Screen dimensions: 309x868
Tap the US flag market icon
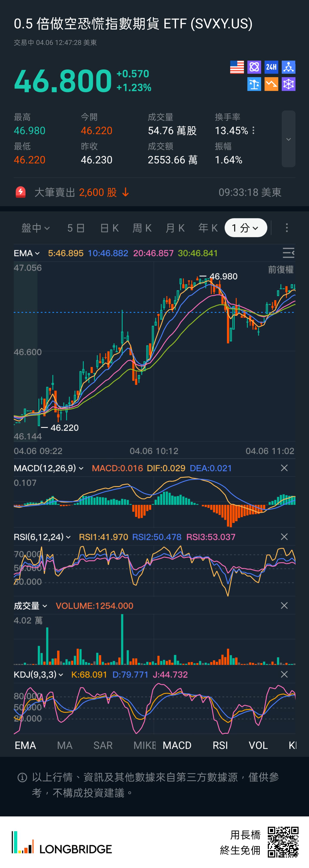pyautogui.click(x=237, y=67)
